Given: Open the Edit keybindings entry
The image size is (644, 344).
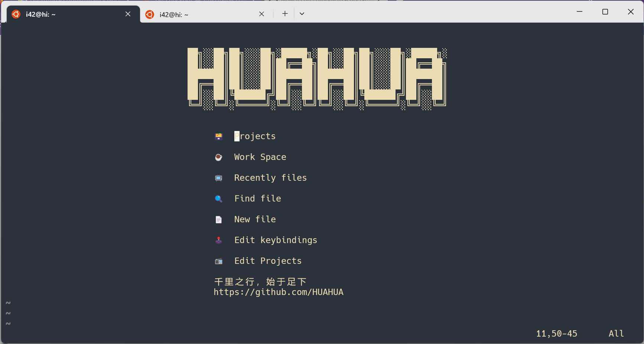Looking at the screenshot, I should [x=276, y=240].
